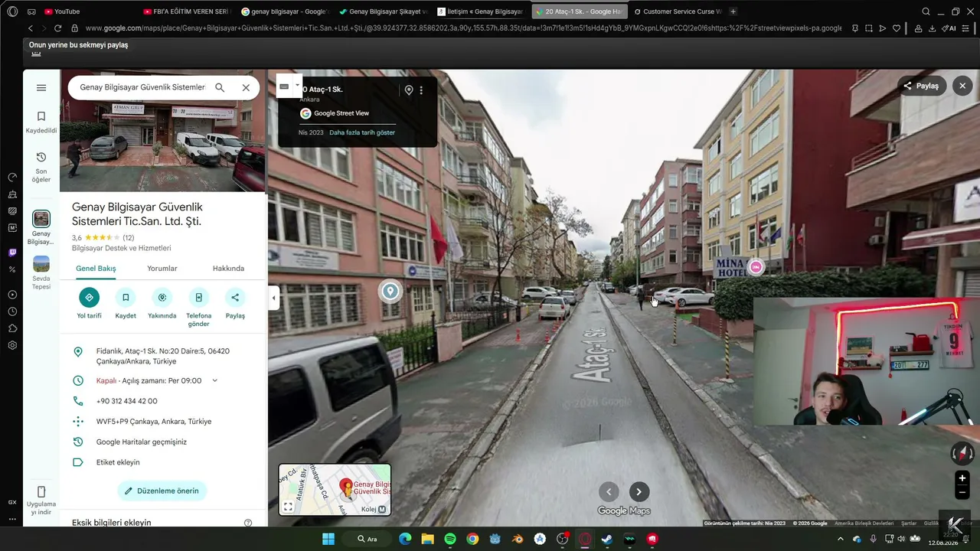
Task: Click the search magnifier in Maps search box
Action: tap(220, 88)
